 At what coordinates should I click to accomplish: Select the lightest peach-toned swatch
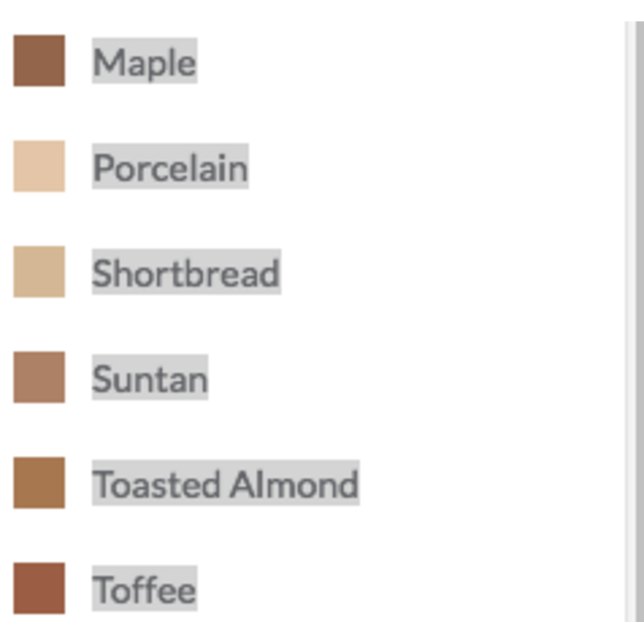tap(39, 166)
